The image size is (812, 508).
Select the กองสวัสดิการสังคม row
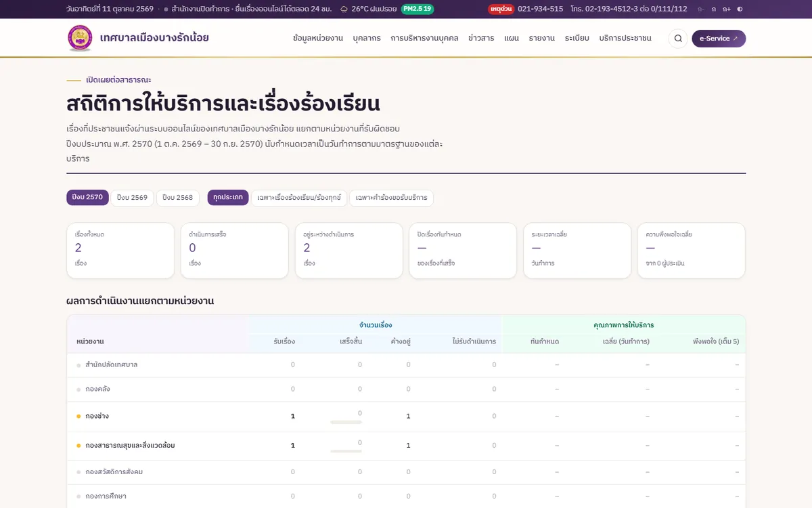(406, 472)
